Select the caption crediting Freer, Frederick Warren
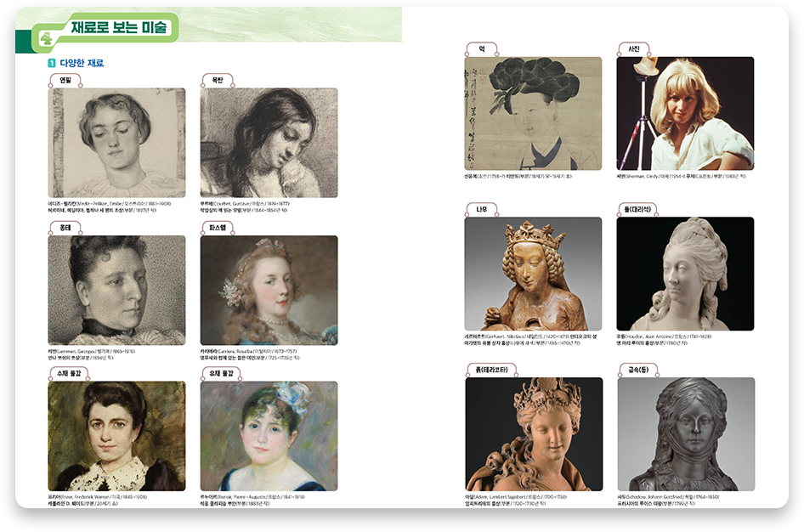 click(x=98, y=501)
